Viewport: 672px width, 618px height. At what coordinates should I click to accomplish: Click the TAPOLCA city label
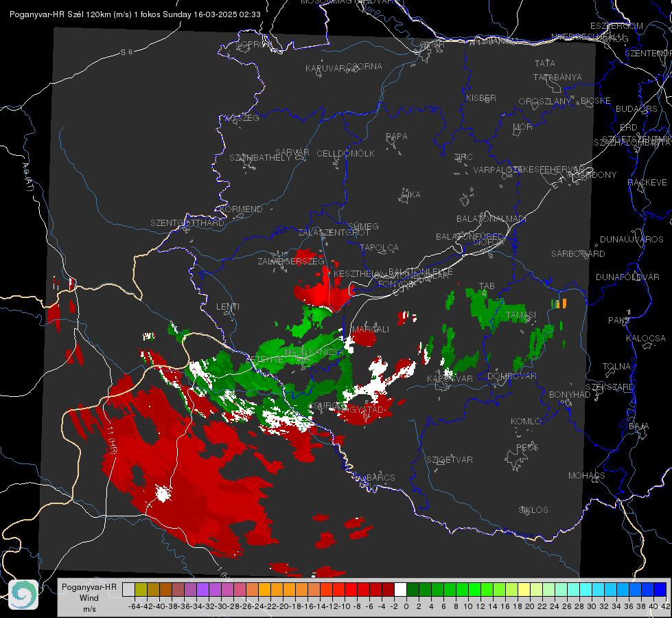[380, 247]
